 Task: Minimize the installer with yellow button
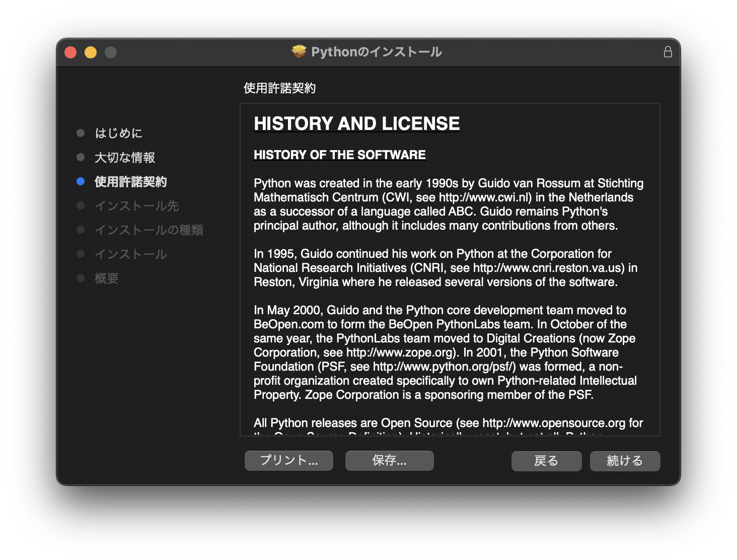91,52
